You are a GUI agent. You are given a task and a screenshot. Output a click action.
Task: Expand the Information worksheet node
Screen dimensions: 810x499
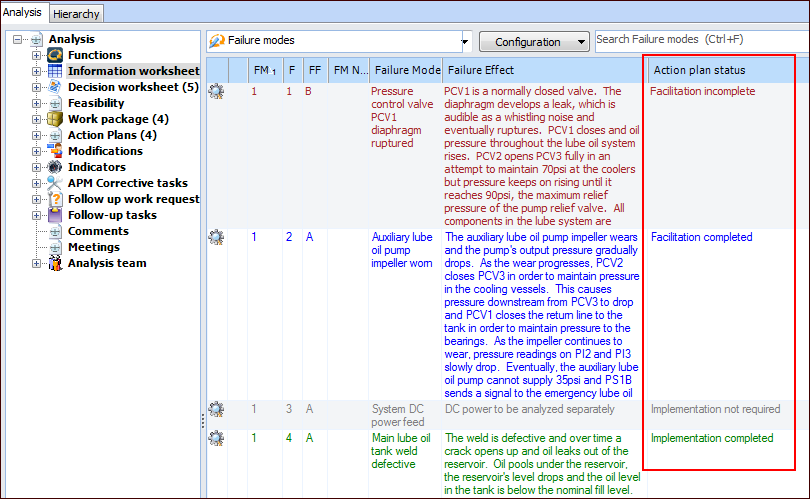[36, 71]
